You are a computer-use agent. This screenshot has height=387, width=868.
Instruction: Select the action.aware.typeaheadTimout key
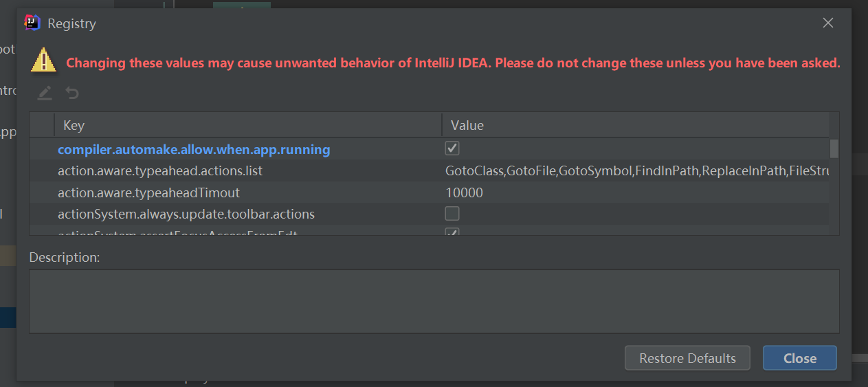coord(148,192)
